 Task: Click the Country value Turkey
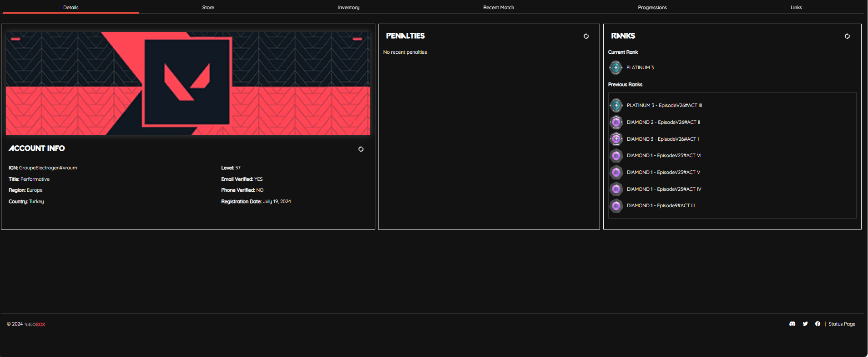tap(36, 202)
